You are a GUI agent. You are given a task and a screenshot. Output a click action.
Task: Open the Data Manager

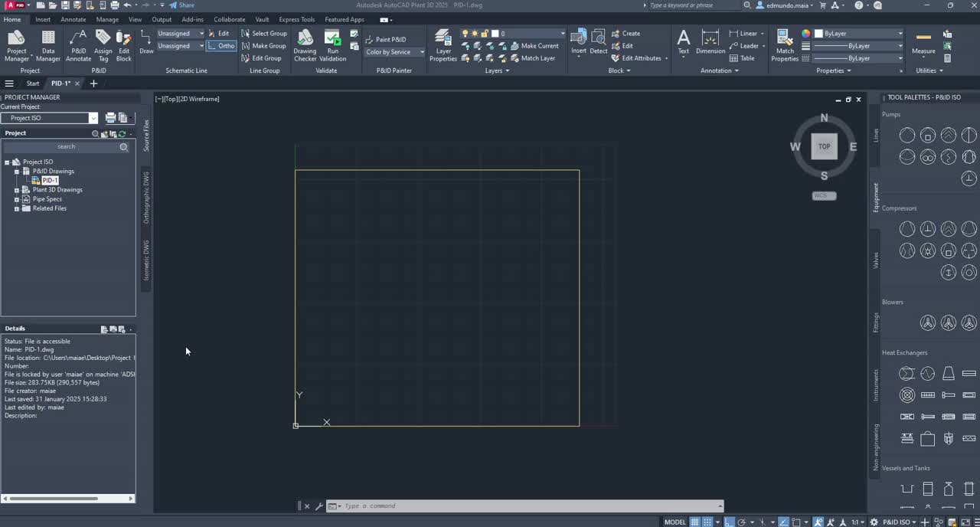[x=47, y=44]
